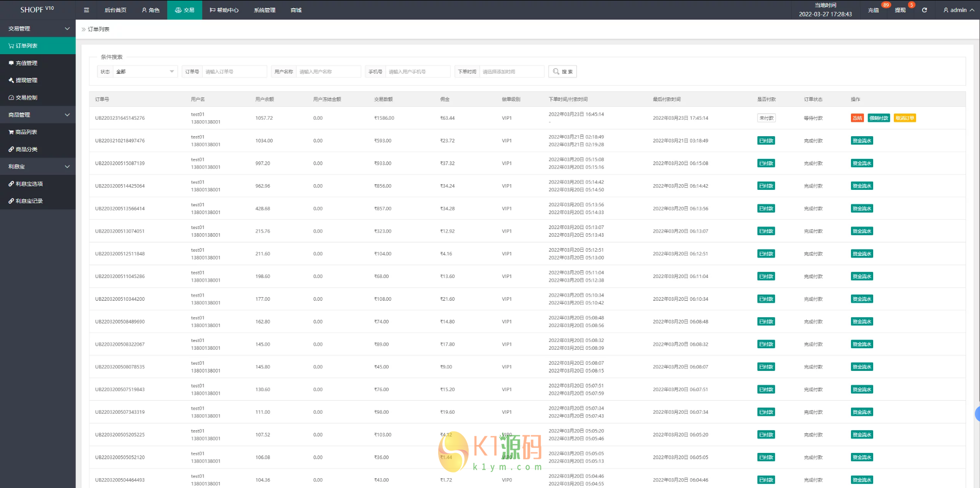This screenshot has width=980, height=488.
Task: Switch to the 系统管理 top tab
Action: click(264, 10)
